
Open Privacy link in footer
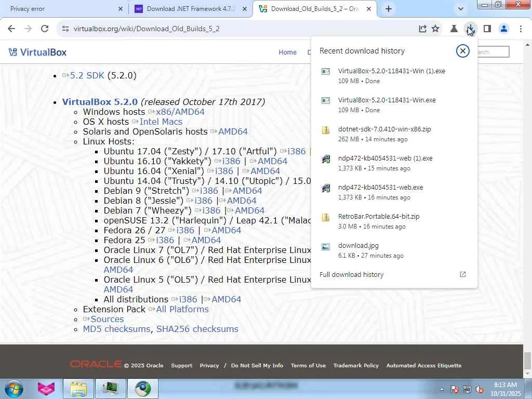209,365
